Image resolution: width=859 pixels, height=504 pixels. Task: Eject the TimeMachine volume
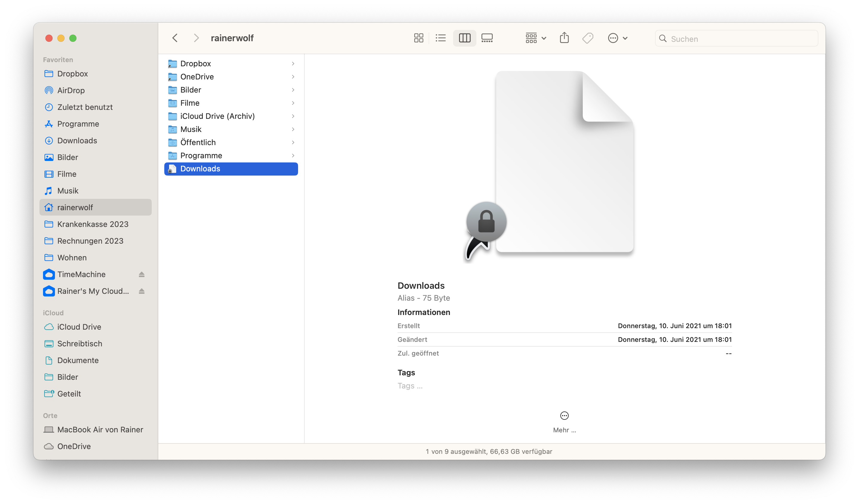tap(142, 274)
